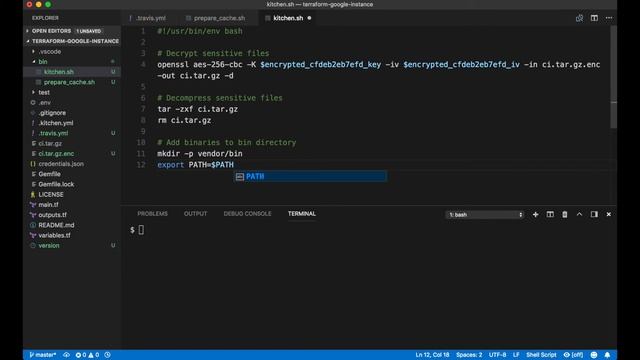Screen dimensions: 640x360
Task: Change file encoding UTF-8
Action: click(497, 355)
